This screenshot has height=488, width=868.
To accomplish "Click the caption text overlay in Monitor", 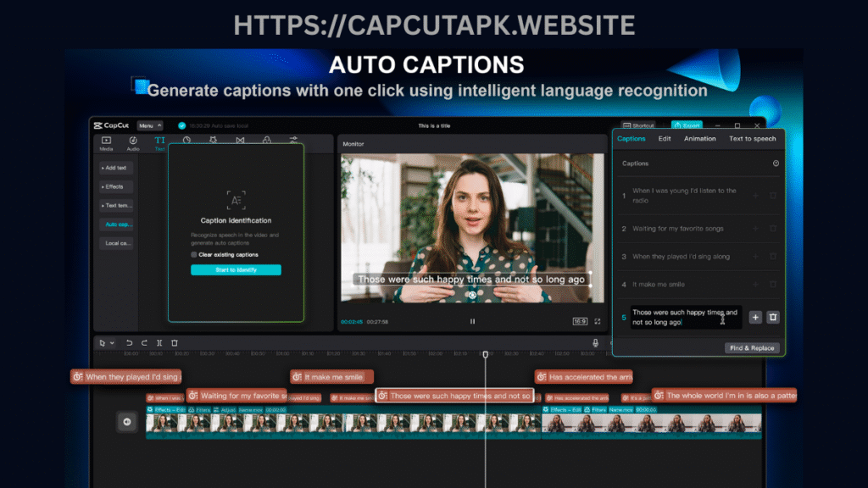I will pos(471,279).
